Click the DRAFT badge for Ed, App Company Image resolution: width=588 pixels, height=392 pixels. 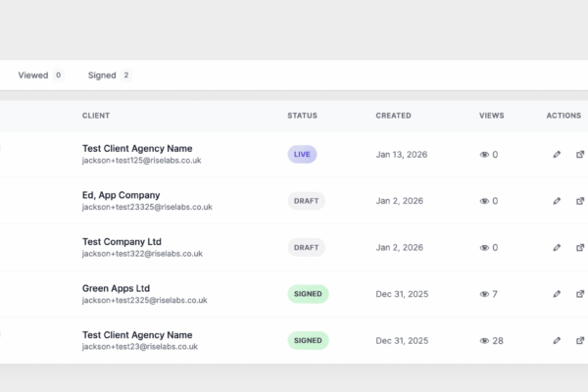[x=306, y=201]
